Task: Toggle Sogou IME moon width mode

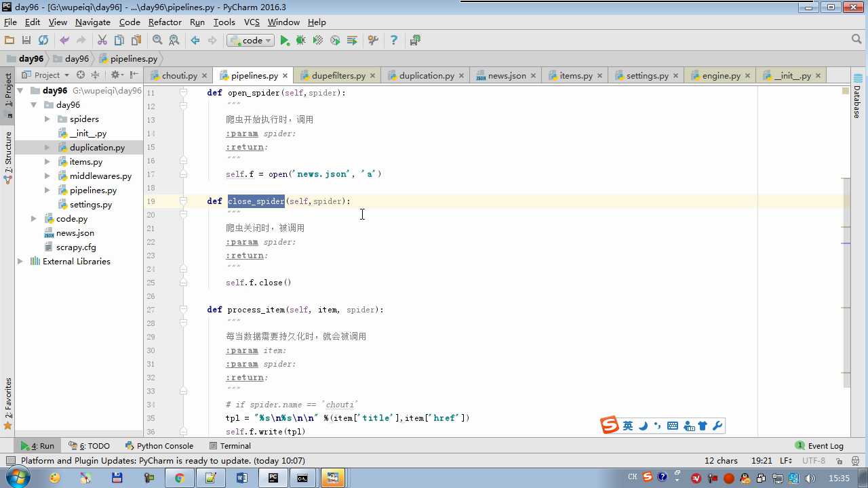Action: (643, 426)
